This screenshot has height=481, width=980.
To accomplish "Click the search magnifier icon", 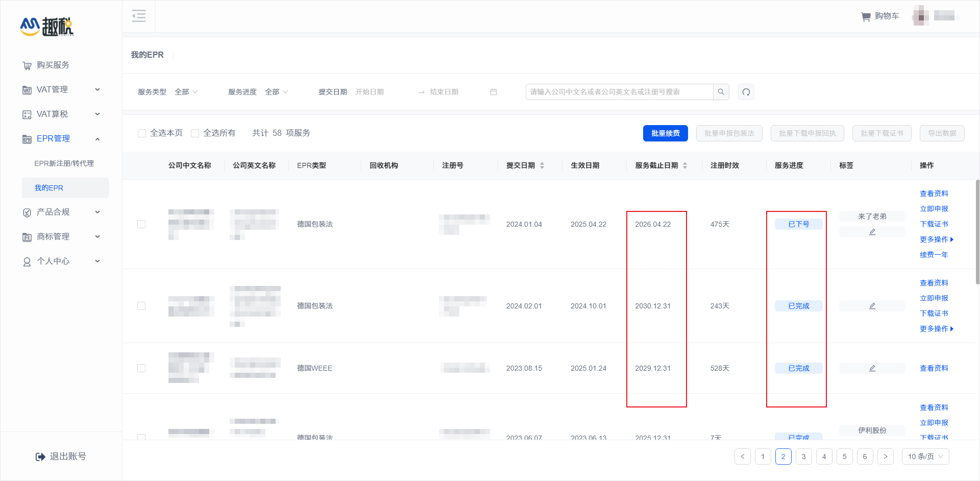I will click(721, 92).
